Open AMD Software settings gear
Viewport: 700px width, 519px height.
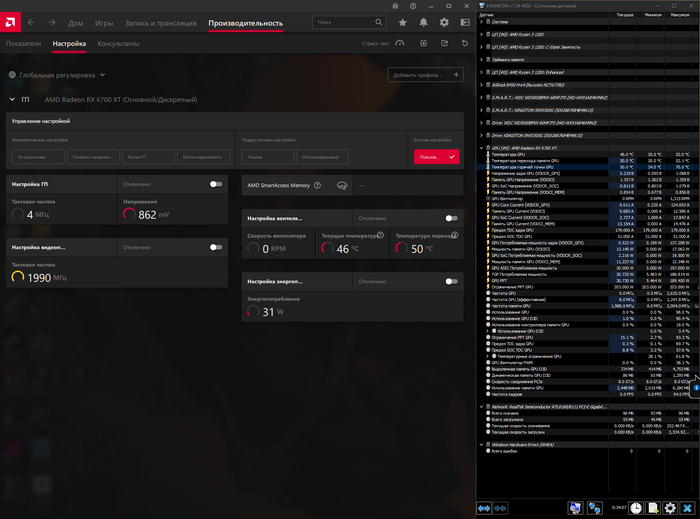click(x=445, y=22)
